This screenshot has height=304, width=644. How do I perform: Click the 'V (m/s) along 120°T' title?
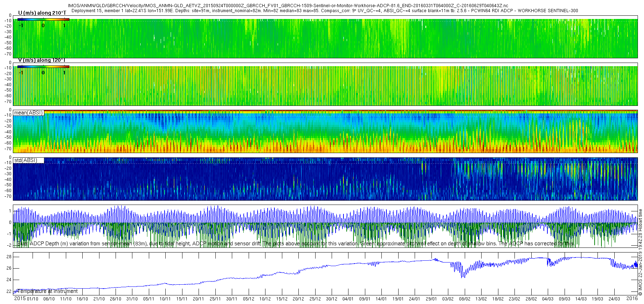tap(42, 60)
